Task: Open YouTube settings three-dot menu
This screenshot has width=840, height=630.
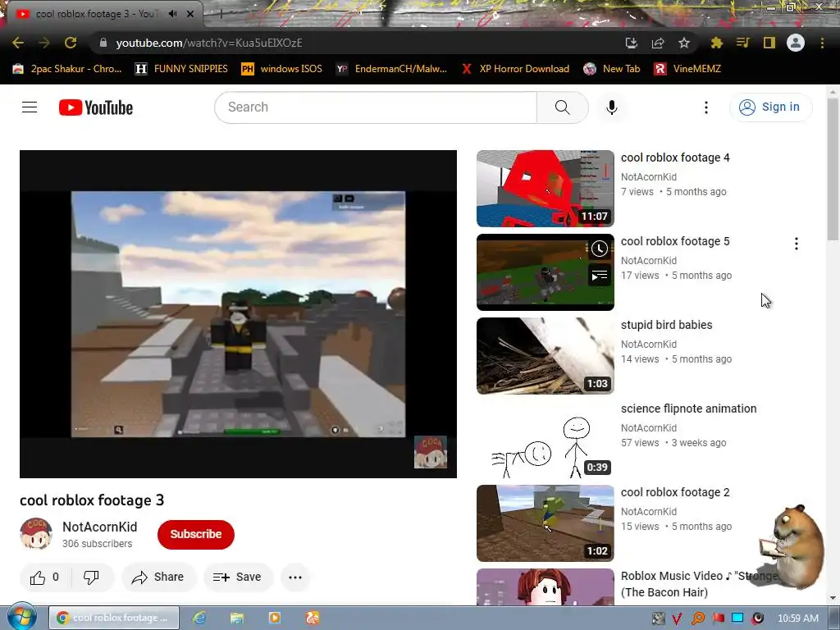Action: click(x=706, y=107)
